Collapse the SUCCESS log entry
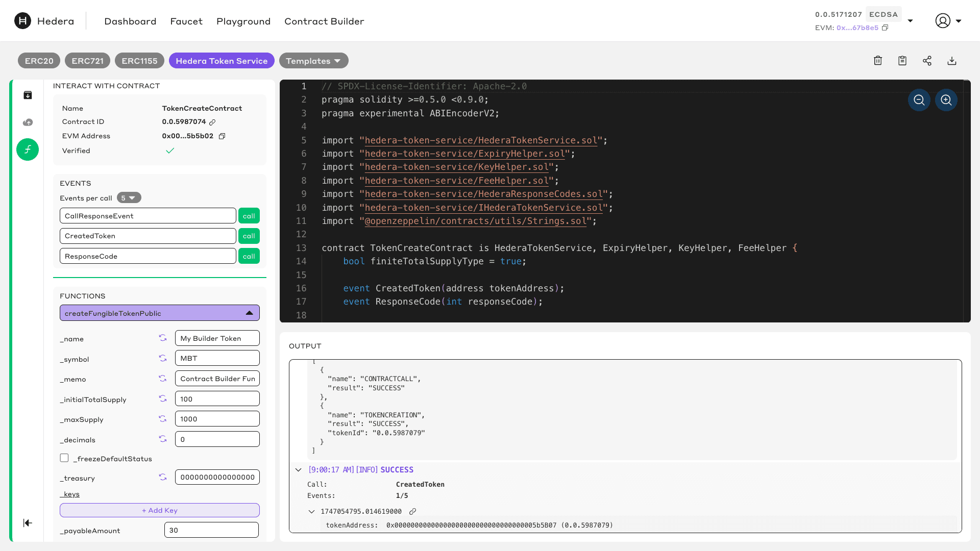The width and height of the screenshot is (980, 551). (x=299, y=470)
